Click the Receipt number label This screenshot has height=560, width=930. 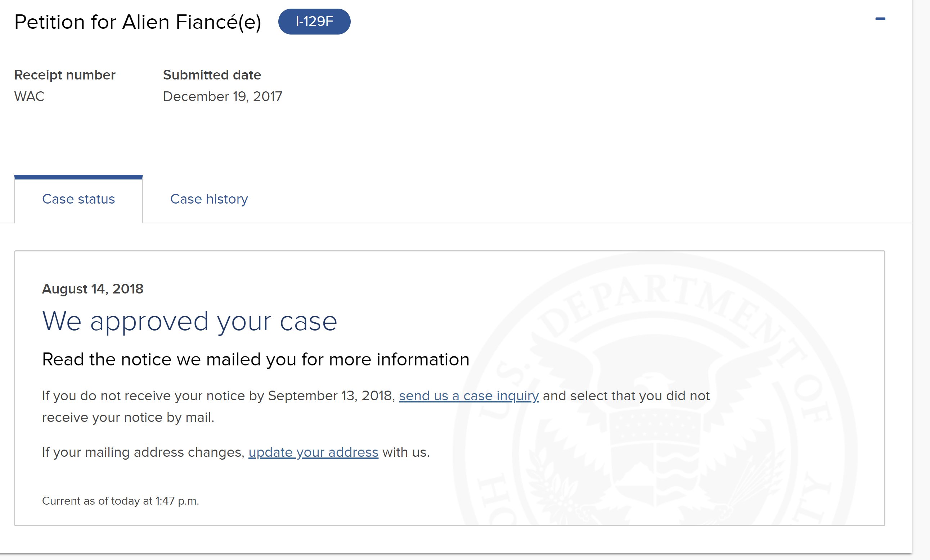coord(64,75)
